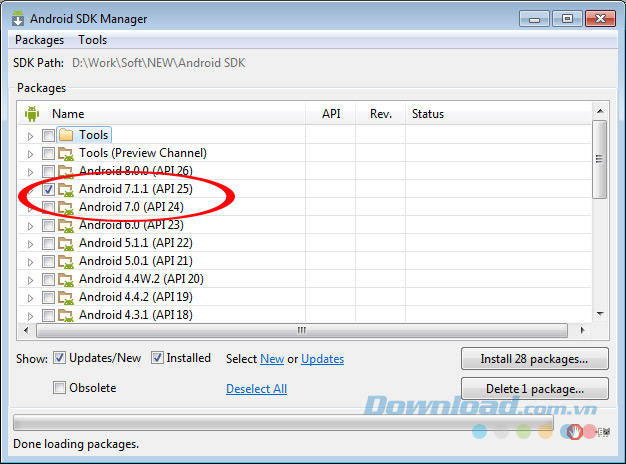This screenshot has height=464, width=626.
Task: Open the Packages menu
Action: (39, 40)
